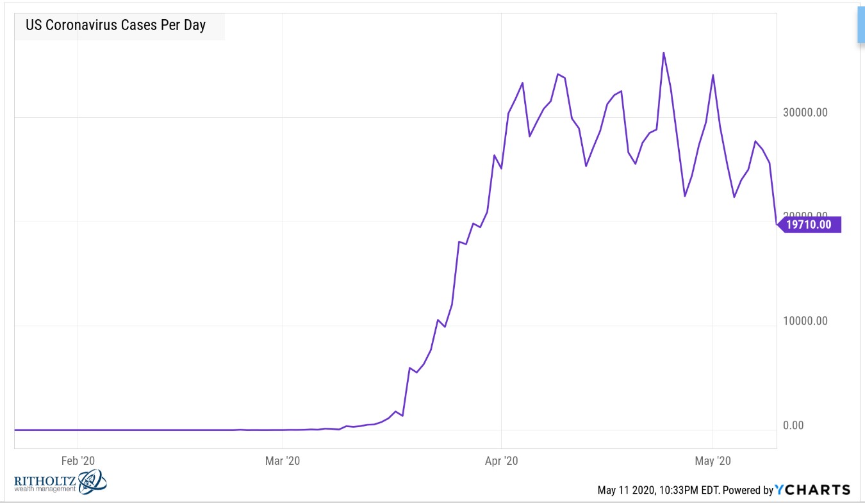Image resolution: width=865 pixels, height=504 pixels.
Task: Select the May '20 axis label
Action: pyautogui.click(x=713, y=460)
